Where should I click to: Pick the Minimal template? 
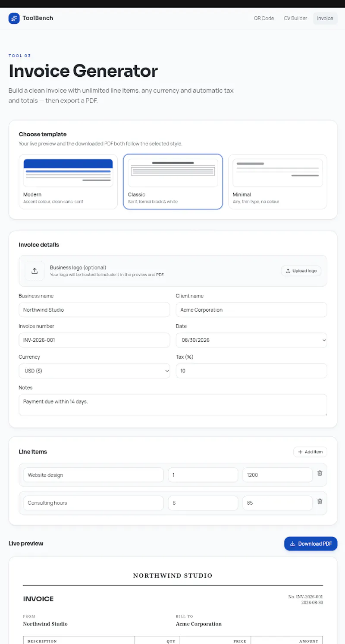point(278,181)
